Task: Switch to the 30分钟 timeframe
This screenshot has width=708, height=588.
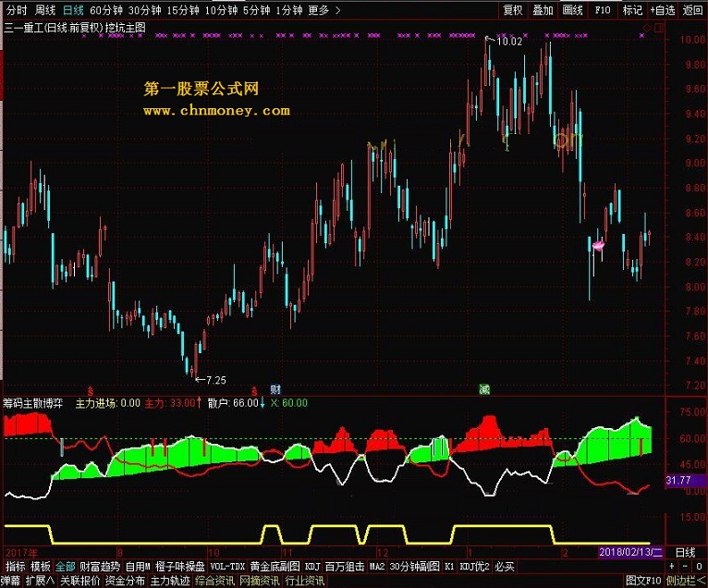Action: point(144,10)
